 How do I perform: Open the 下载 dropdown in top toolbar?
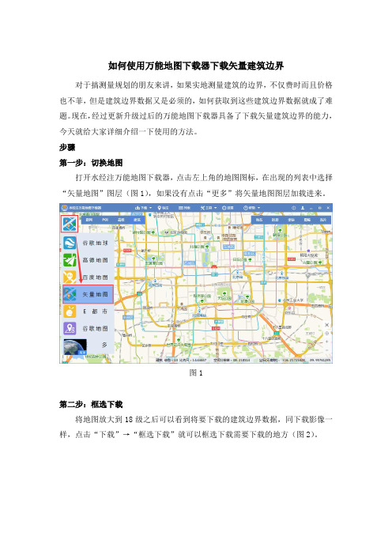[x=143, y=208]
